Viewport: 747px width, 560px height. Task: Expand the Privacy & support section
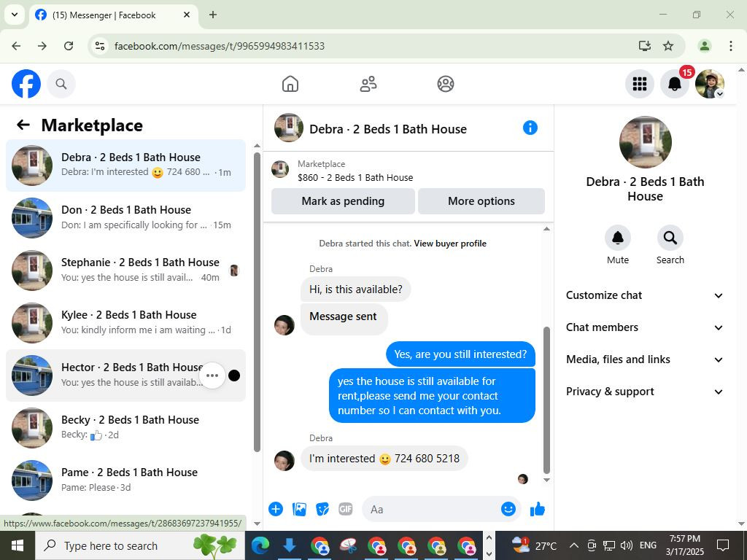645,392
